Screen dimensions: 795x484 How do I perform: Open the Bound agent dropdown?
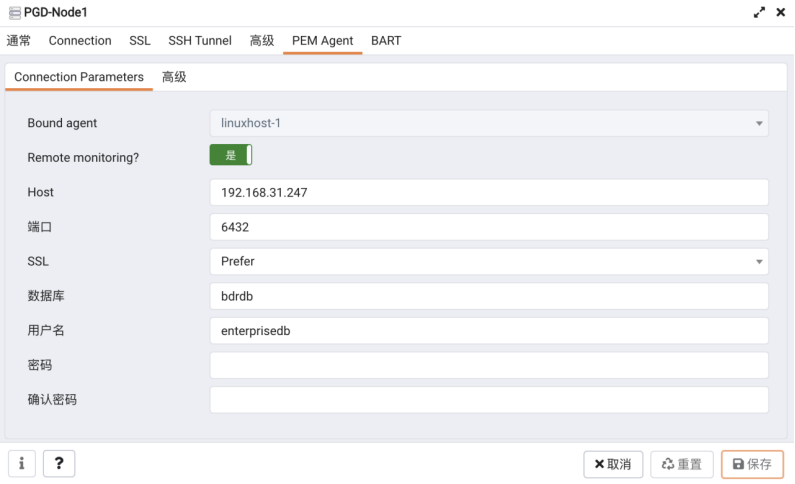point(489,123)
